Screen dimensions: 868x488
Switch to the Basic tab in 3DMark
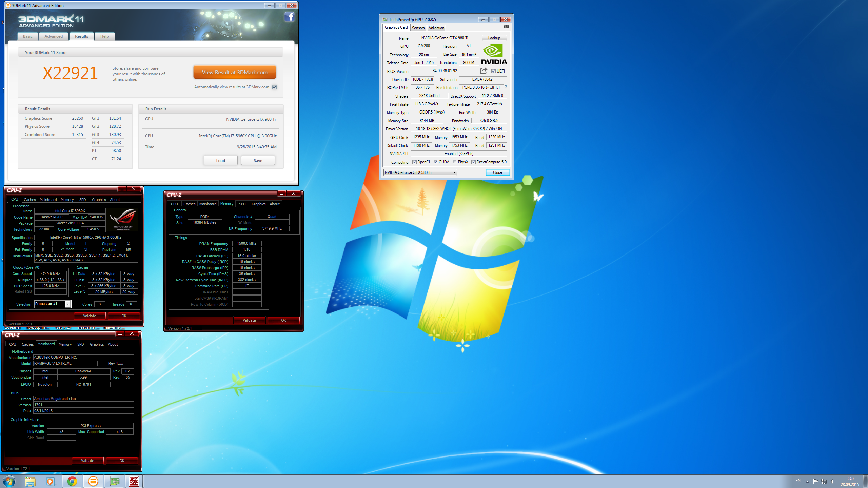[x=28, y=36]
